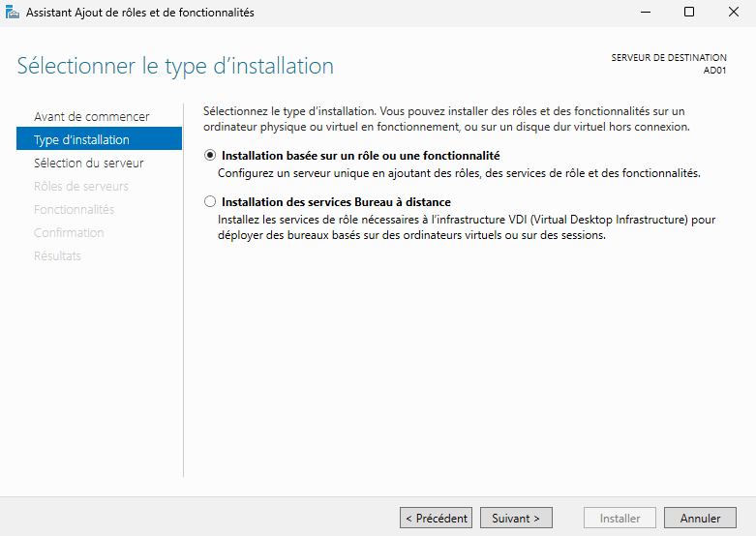Continue with the Suivant button
Viewport: 756px width, 536px height.
[x=516, y=519]
